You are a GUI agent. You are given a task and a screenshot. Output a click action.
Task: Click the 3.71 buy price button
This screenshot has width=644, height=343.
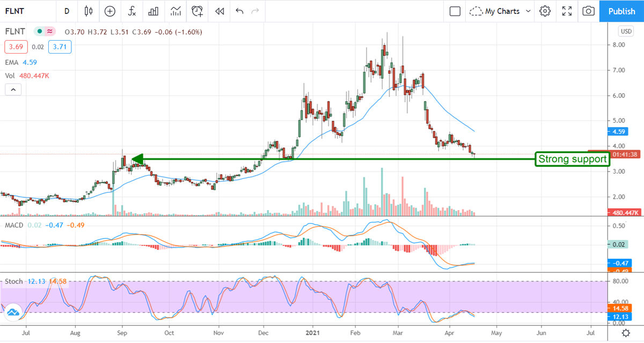60,48
